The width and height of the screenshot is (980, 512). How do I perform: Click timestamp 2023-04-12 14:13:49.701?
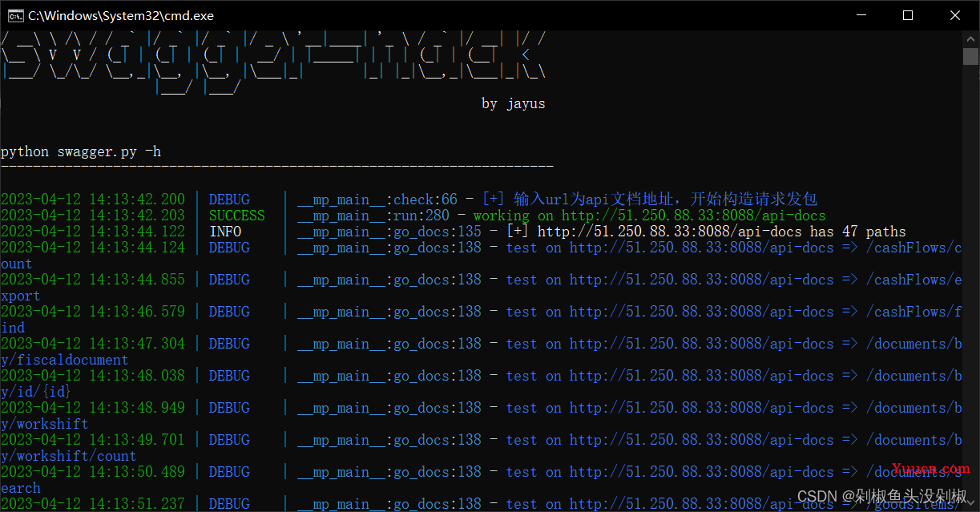pos(93,440)
